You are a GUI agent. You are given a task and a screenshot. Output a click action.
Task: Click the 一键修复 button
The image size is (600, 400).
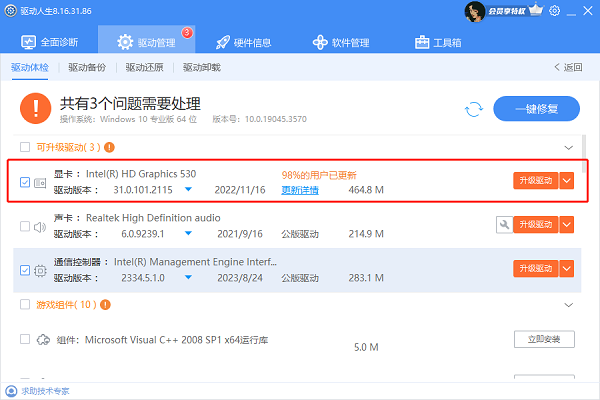point(536,109)
